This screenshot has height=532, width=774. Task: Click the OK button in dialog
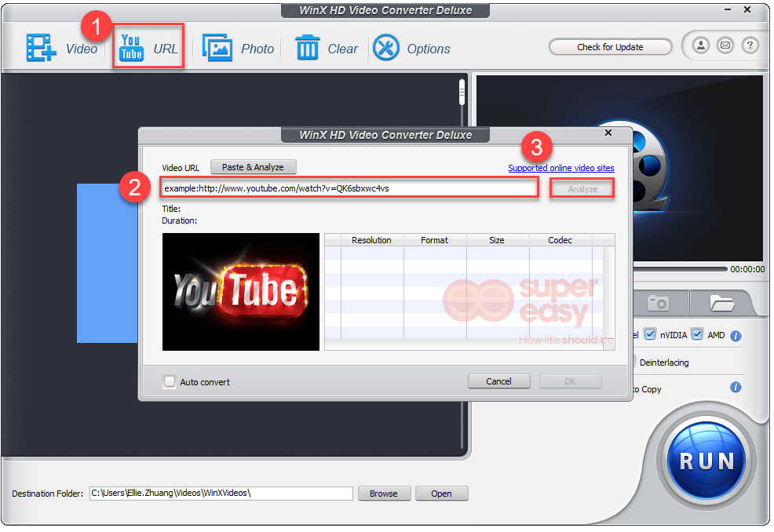(571, 381)
